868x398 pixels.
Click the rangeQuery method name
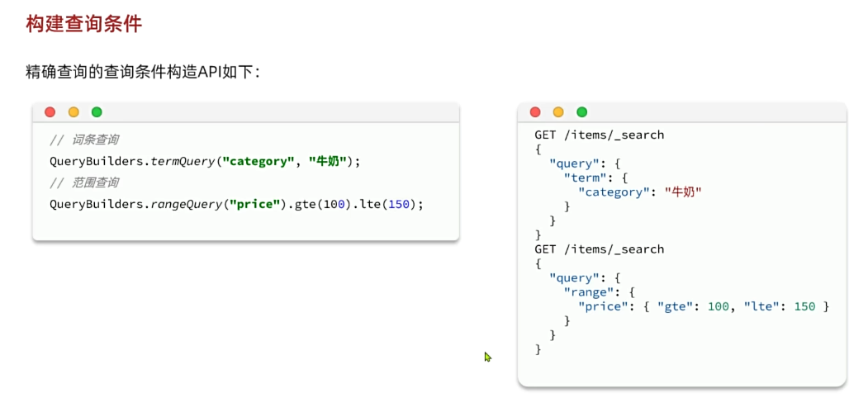coord(187,204)
